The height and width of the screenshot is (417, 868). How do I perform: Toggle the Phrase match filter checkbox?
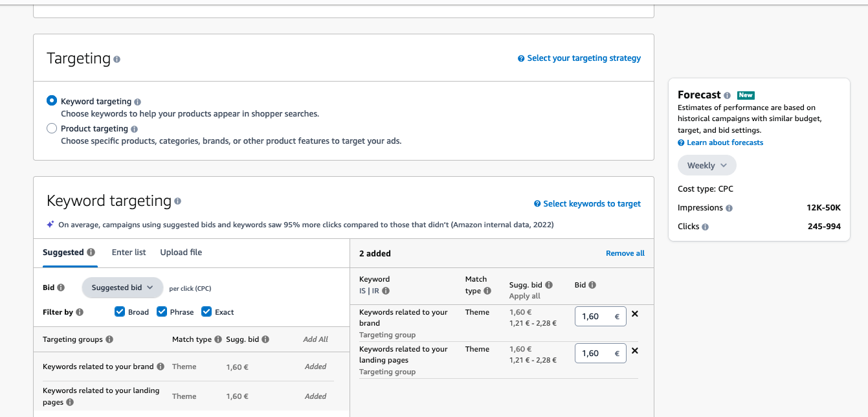tap(162, 311)
